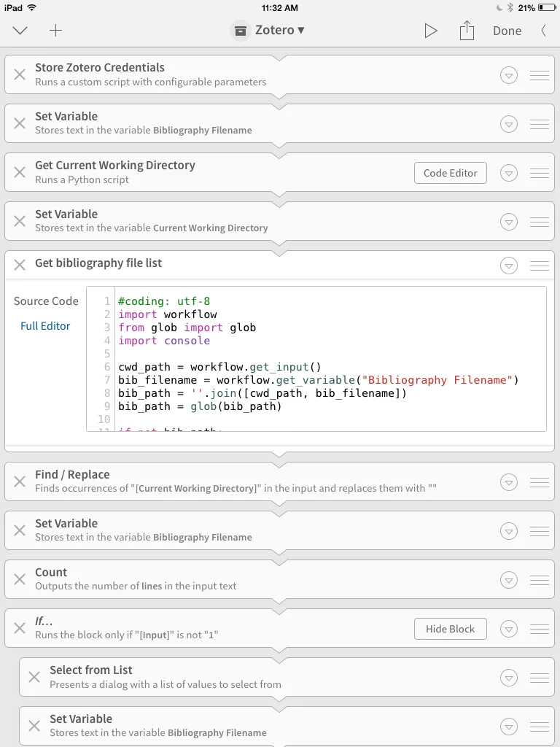The height and width of the screenshot is (747, 560).
Task: Tap reorder handle of Get bibliography file list
Action: pos(540,266)
